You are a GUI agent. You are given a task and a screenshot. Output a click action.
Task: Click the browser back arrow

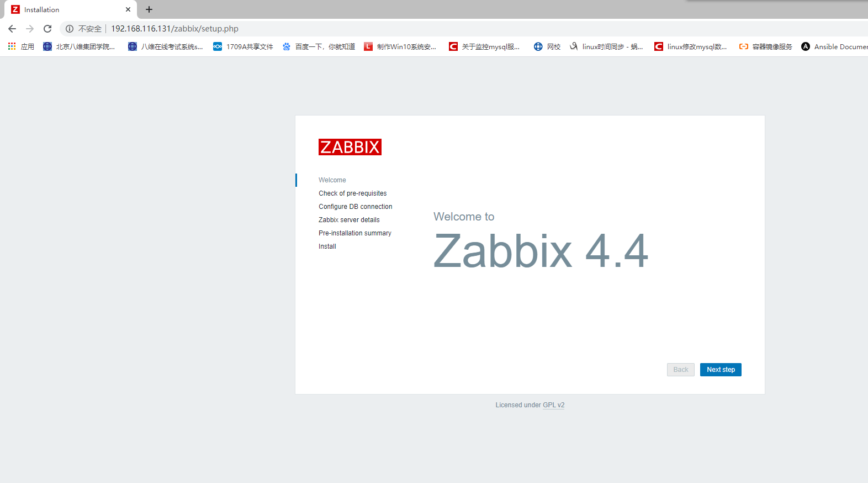click(x=12, y=29)
